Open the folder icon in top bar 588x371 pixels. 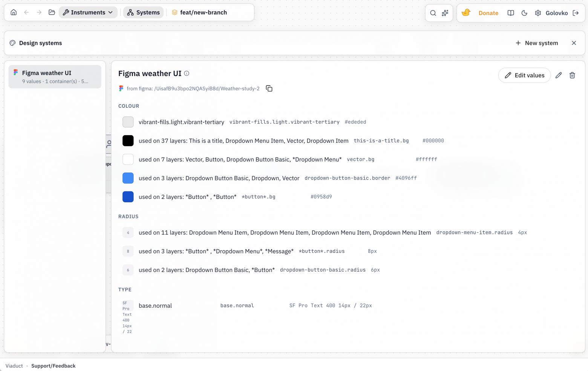tap(52, 12)
